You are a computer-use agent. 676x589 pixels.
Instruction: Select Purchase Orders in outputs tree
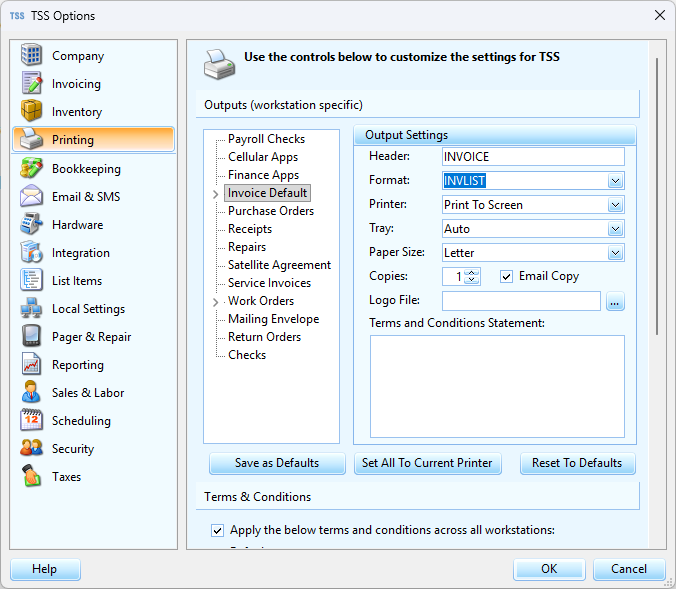[x=270, y=211]
